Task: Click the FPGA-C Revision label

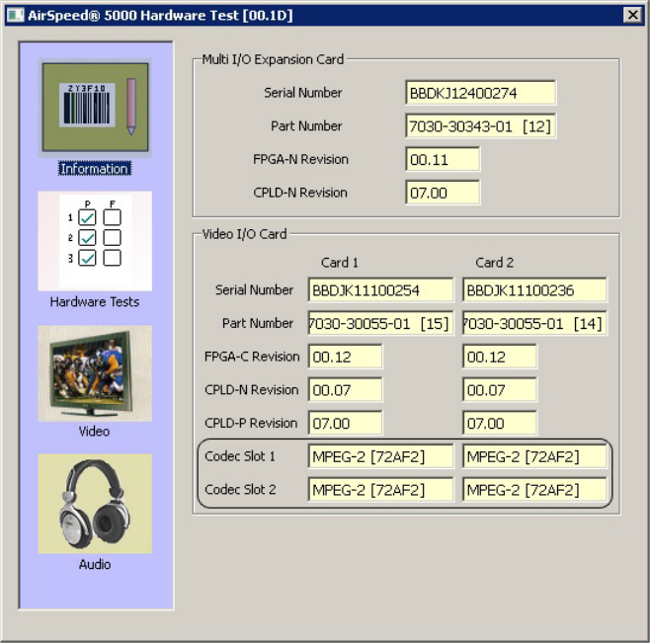Action: pyautogui.click(x=252, y=357)
